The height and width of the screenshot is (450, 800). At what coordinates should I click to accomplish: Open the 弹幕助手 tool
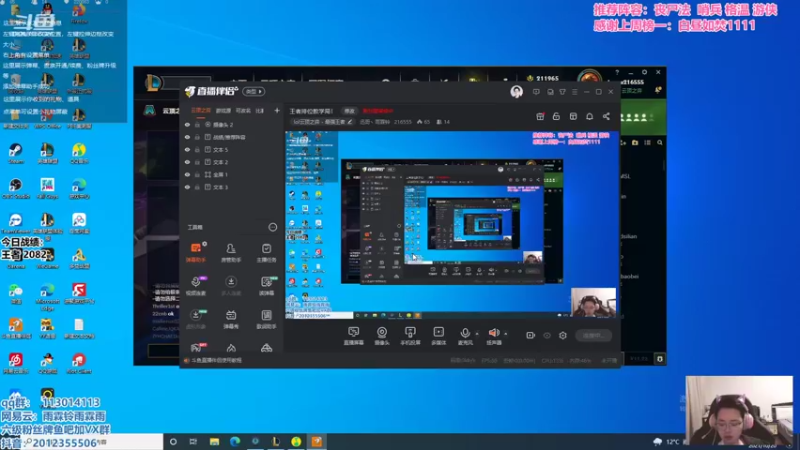click(x=196, y=252)
